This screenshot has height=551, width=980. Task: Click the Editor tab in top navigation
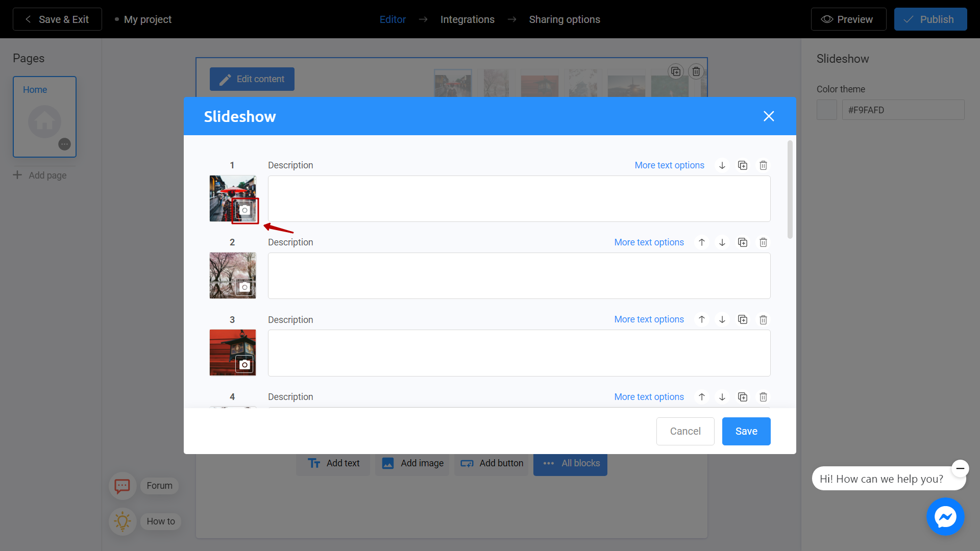(391, 19)
